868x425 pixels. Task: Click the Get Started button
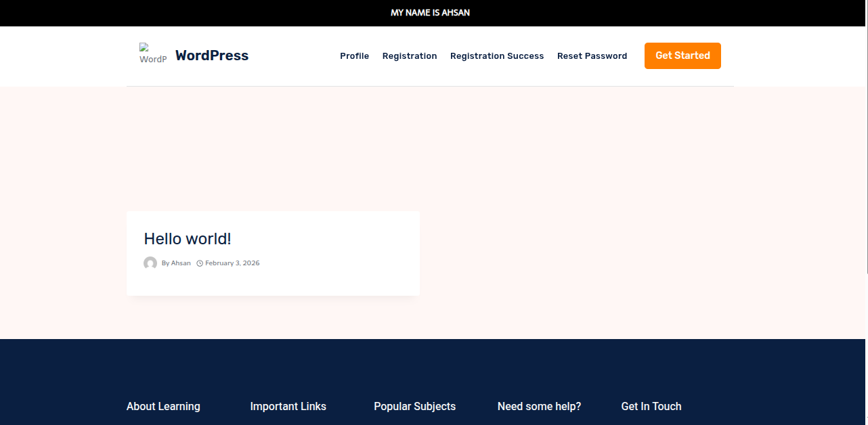[682, 55]
